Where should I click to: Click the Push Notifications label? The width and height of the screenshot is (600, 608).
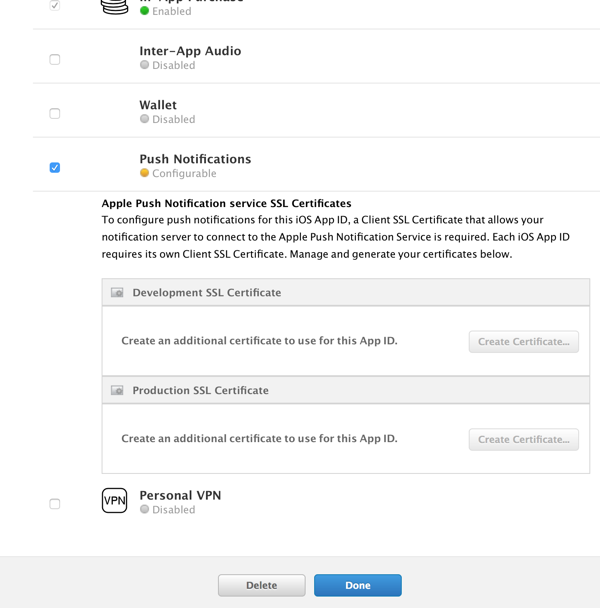pos(195,159)
